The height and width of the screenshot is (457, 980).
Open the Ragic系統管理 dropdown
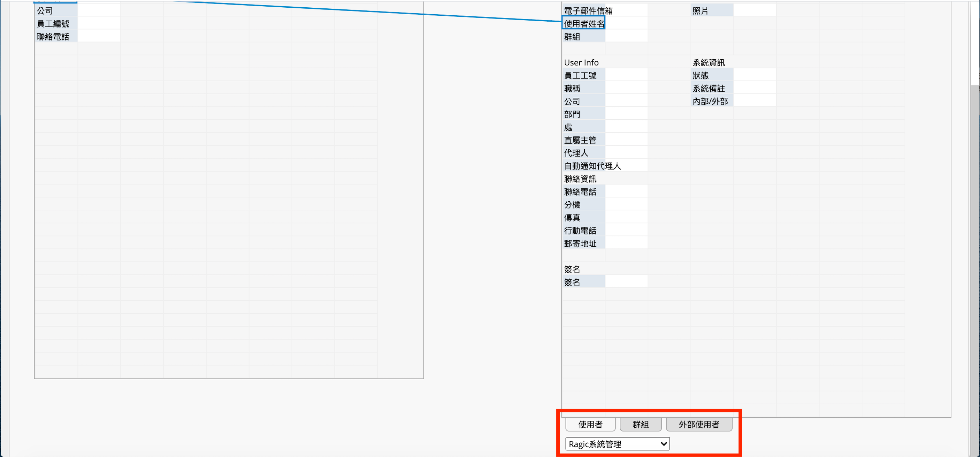(617, 444)
